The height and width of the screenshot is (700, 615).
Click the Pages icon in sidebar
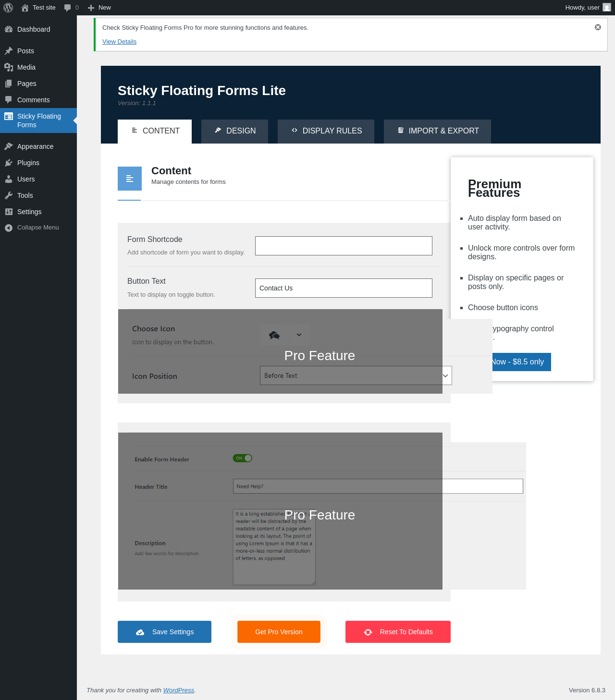pyautogui.click(x=9, y=84)
